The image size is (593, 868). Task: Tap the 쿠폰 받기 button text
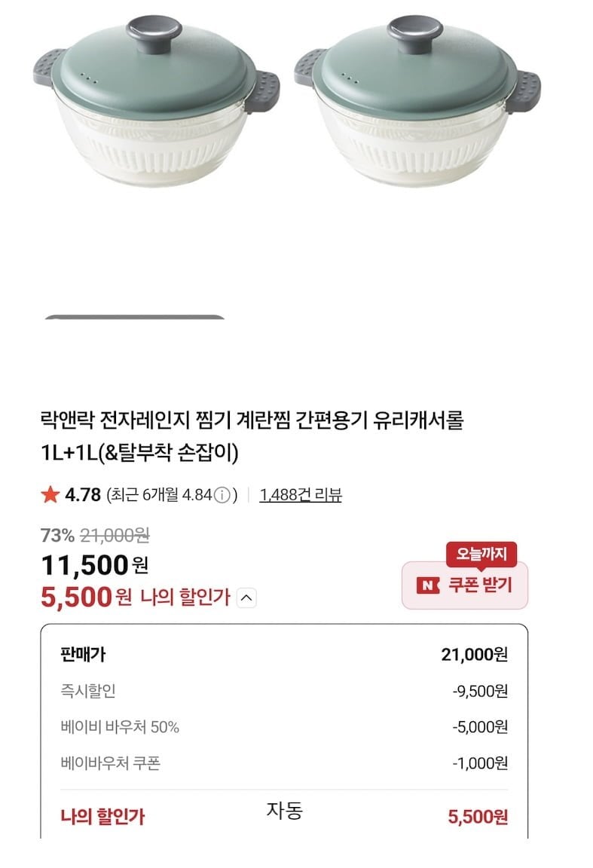(480, 585)
